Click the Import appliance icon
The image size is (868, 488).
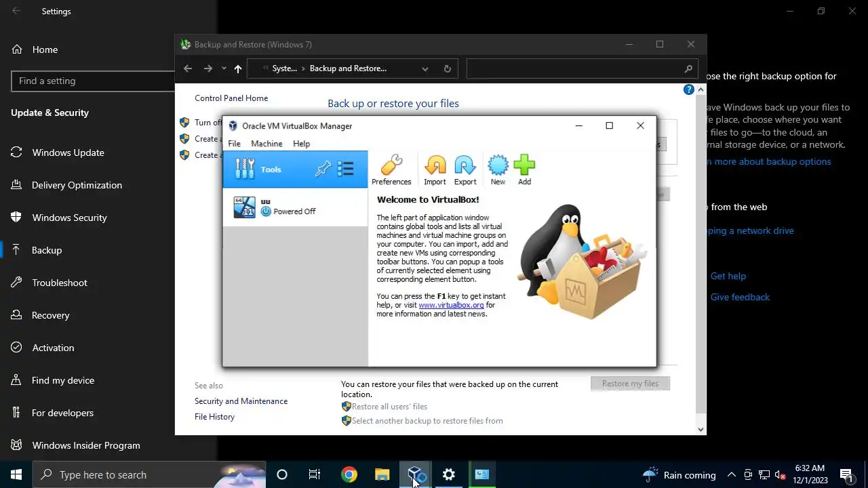(435, 169)
